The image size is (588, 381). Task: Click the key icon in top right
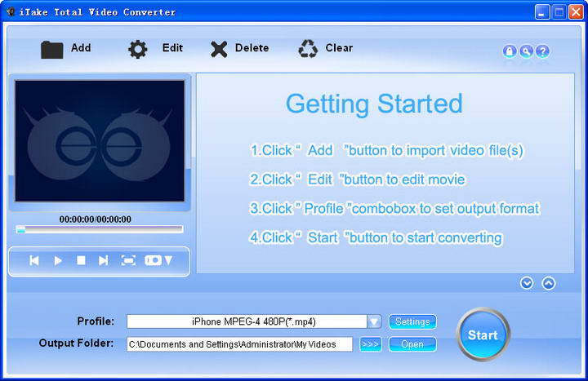pos(526,51)
